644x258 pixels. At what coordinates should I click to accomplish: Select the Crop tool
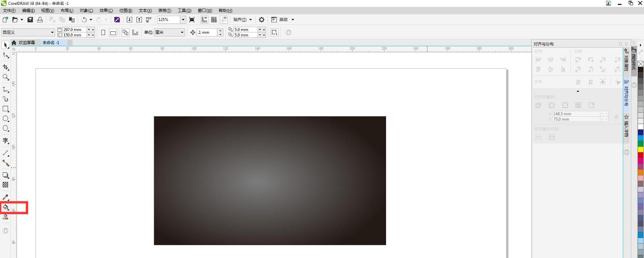(x=6, y=67)
